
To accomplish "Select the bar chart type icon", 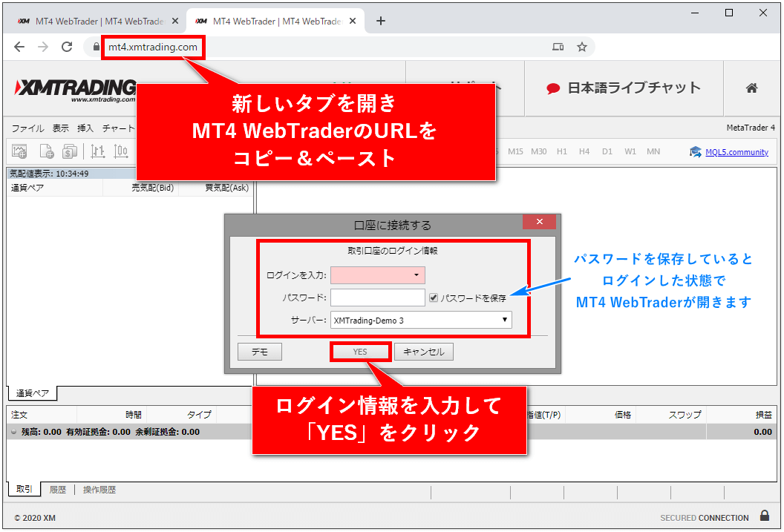I will (97, 151).
